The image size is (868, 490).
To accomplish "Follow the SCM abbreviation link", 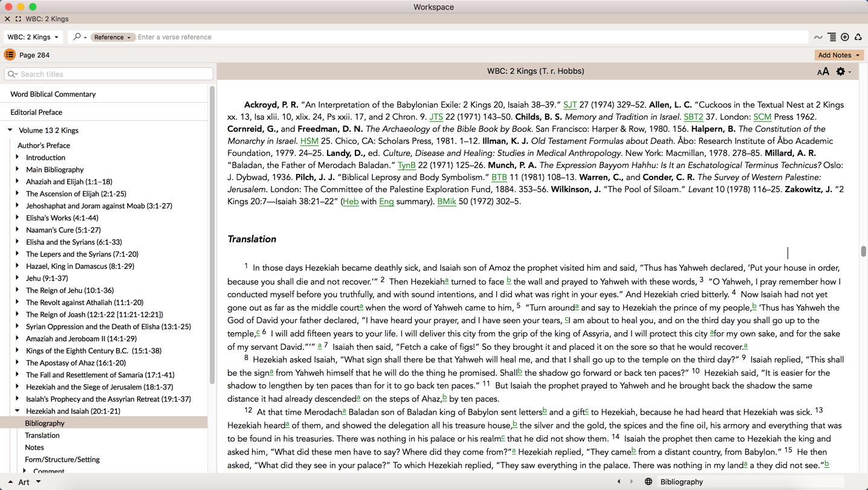I will pyautogui.click(x=762, y=117).
